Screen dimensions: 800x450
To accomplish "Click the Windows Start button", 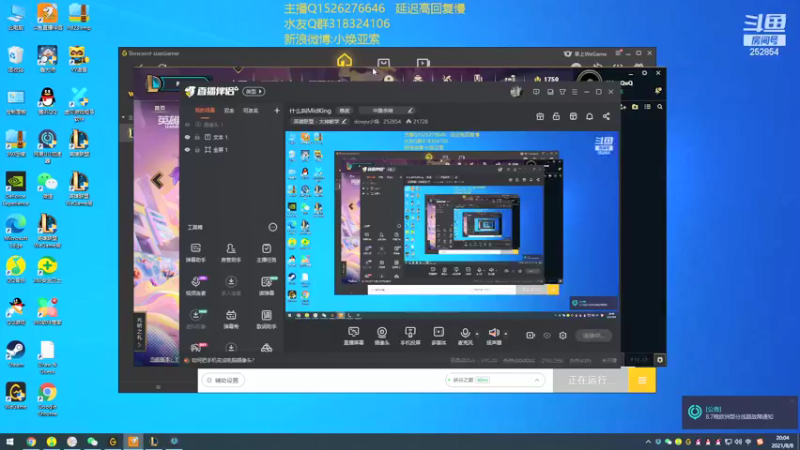I will pyautogui.click(x=10, y=441).
